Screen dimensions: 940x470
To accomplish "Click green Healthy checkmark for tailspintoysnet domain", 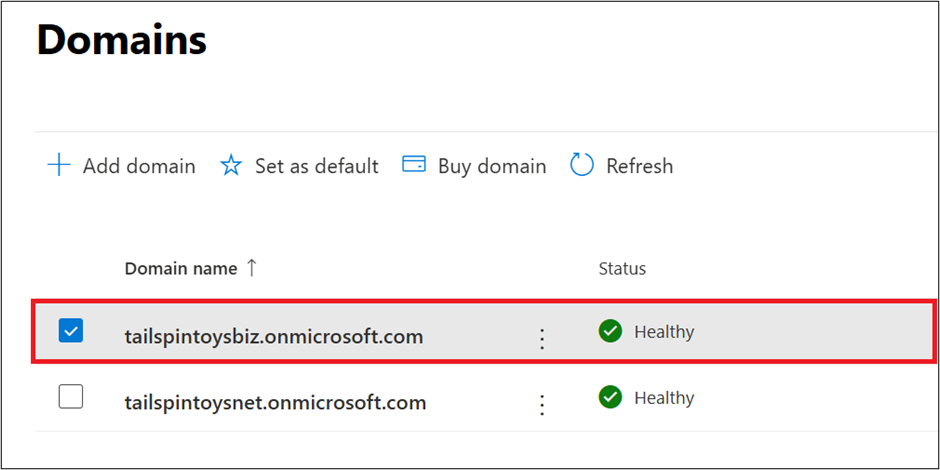I will [610, 398].
